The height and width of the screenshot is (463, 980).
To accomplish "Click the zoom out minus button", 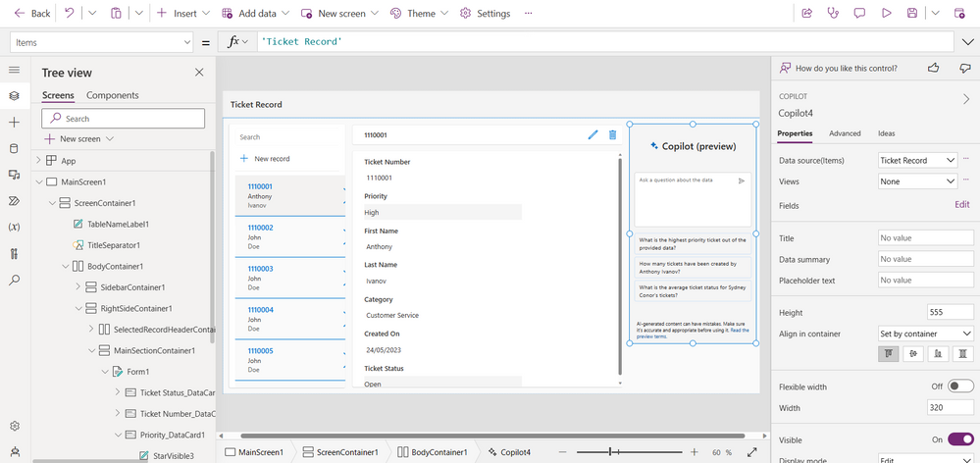I will [562, 452].
